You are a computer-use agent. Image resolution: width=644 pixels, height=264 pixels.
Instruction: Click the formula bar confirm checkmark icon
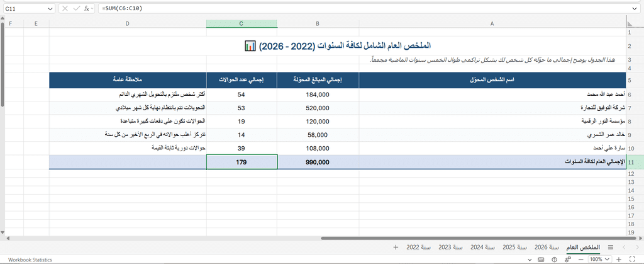(x=76, y=8)
